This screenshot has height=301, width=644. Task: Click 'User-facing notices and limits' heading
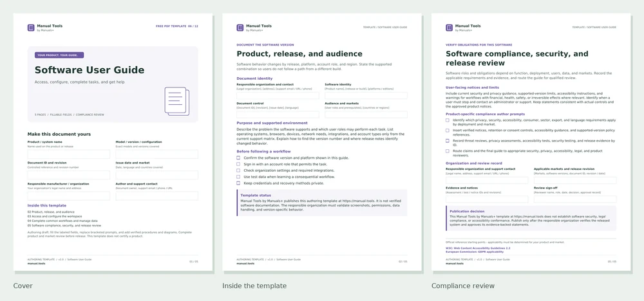pyautogui.click(x=472, y=87)
